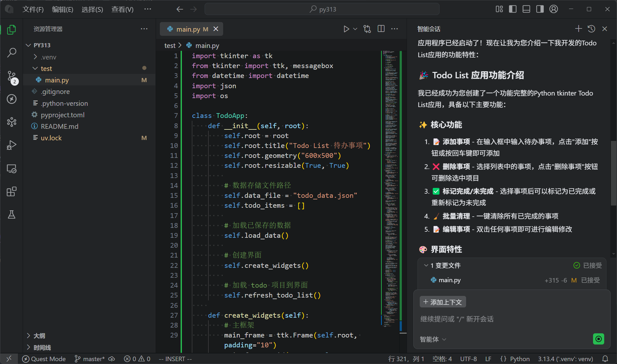Open Run and Debug view

(12, 146)
